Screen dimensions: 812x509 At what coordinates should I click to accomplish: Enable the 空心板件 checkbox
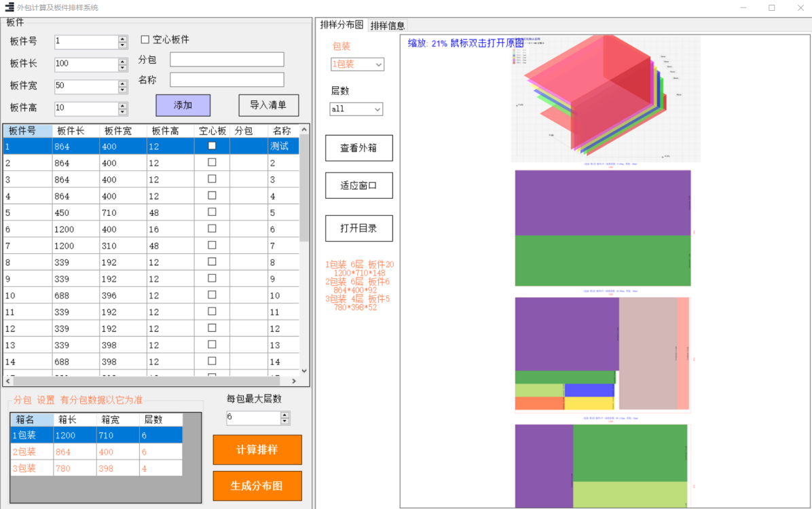tap(145, 39)
